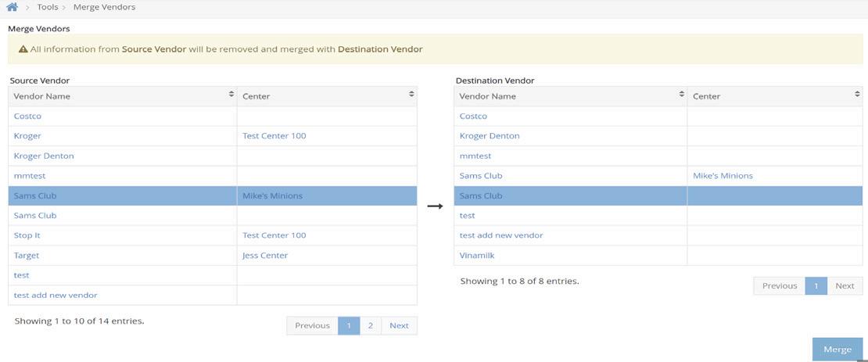The width and height of the screenshot is (868, 362).
Task: Sort Destination table by Vendor Name
Action: 682,95
